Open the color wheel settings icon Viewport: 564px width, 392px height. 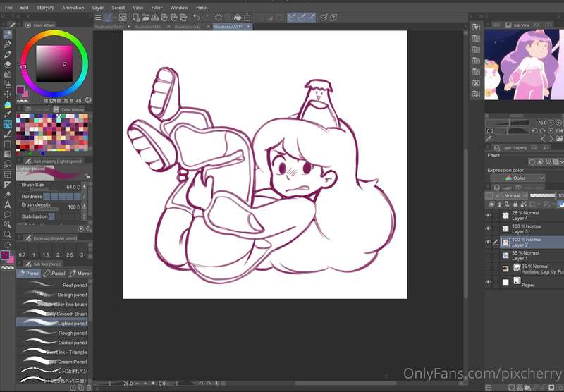point(88,100)
